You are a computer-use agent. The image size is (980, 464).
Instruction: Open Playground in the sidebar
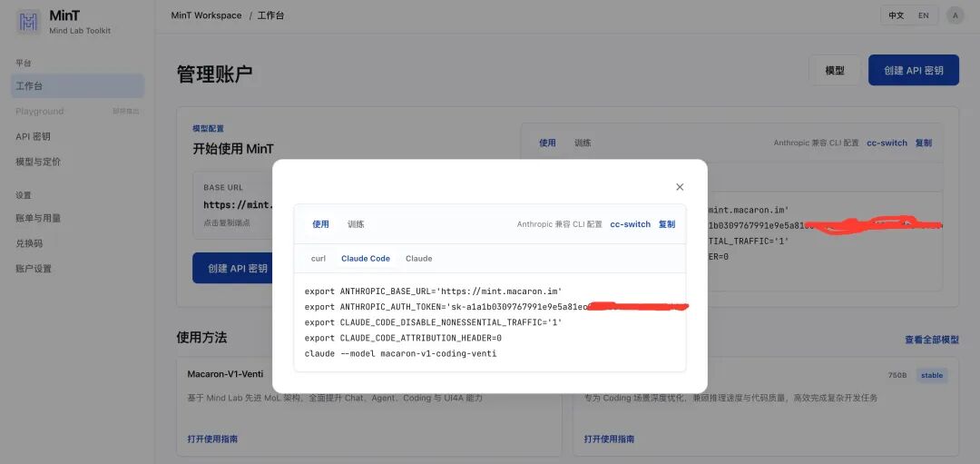(77, 112)
